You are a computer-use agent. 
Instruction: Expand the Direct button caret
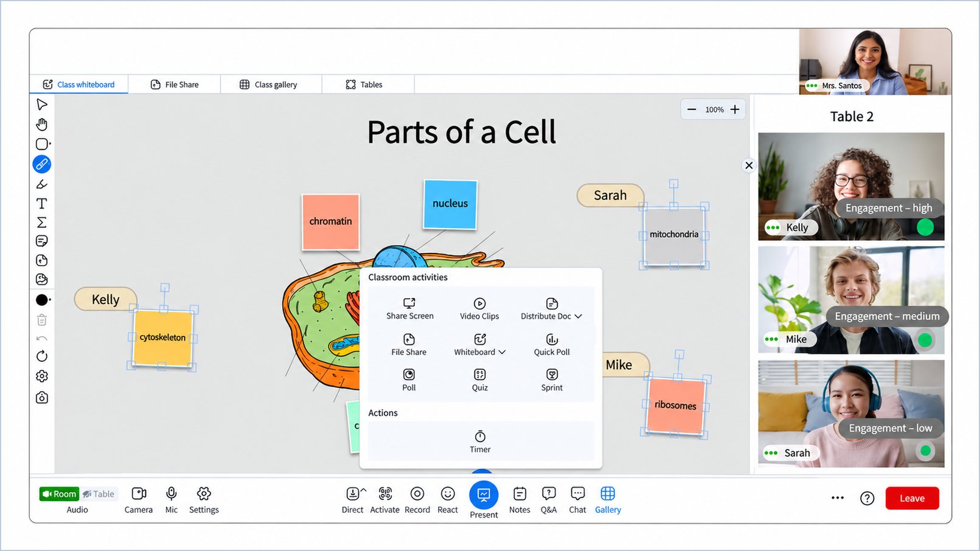(x=363, y=490)
